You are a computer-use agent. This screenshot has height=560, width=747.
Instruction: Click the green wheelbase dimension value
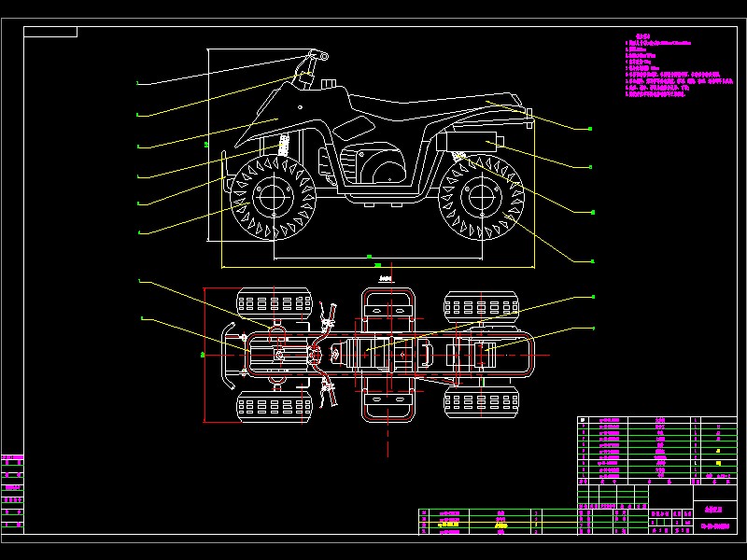(x=369, y=257)
